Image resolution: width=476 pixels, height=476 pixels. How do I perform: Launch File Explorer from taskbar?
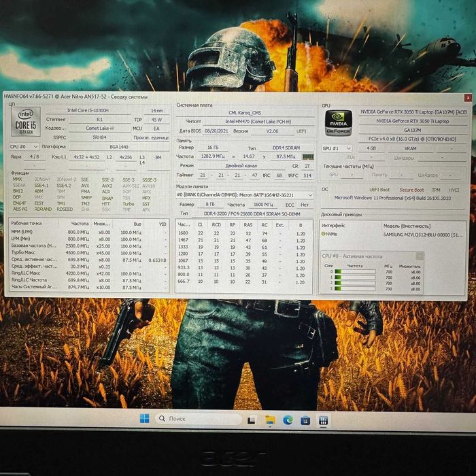click(x=270, y=420)
